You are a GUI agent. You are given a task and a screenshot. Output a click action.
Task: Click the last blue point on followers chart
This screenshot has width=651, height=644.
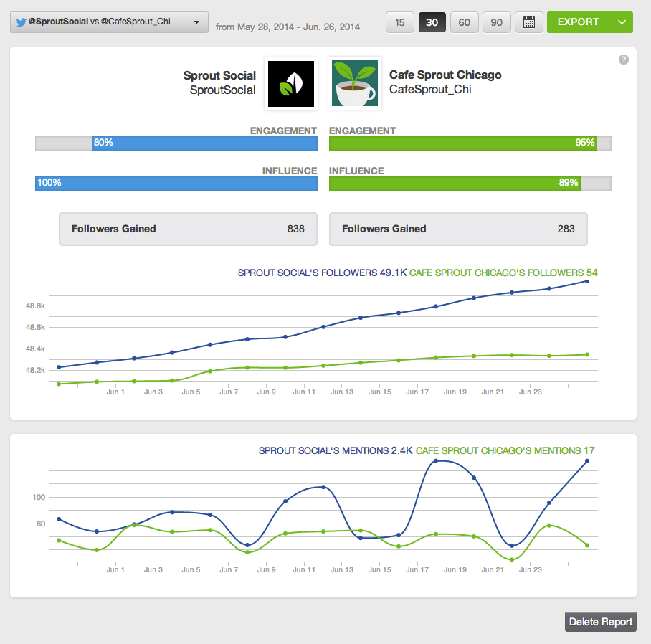click(587, 281)
